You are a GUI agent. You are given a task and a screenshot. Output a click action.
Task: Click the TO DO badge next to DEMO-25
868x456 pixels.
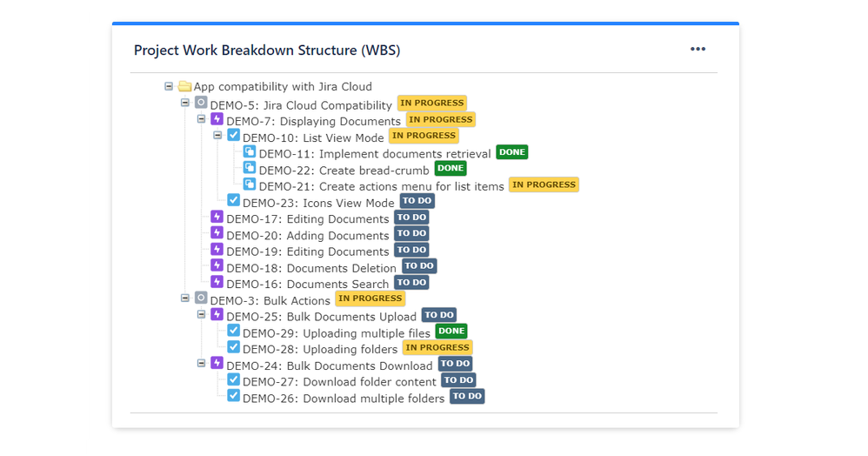pos(439,315)
